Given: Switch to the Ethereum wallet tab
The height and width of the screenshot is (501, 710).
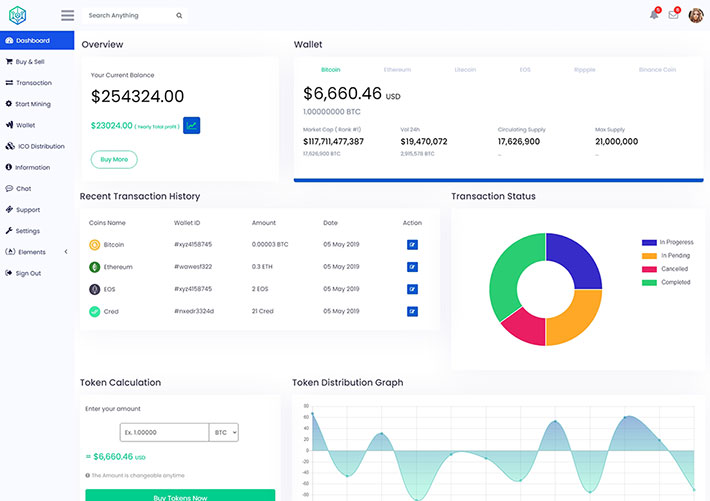Looking at the screenshot, I should pyautogui.click(x=397, y=70).
